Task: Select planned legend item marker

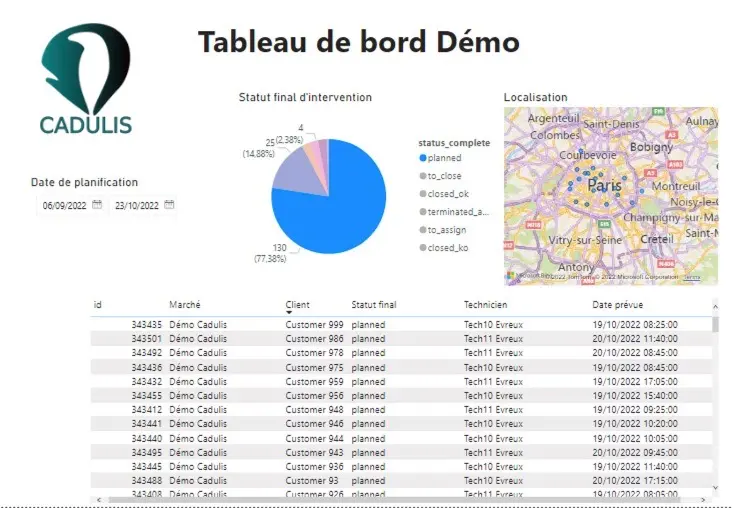Action: (423, 158)
